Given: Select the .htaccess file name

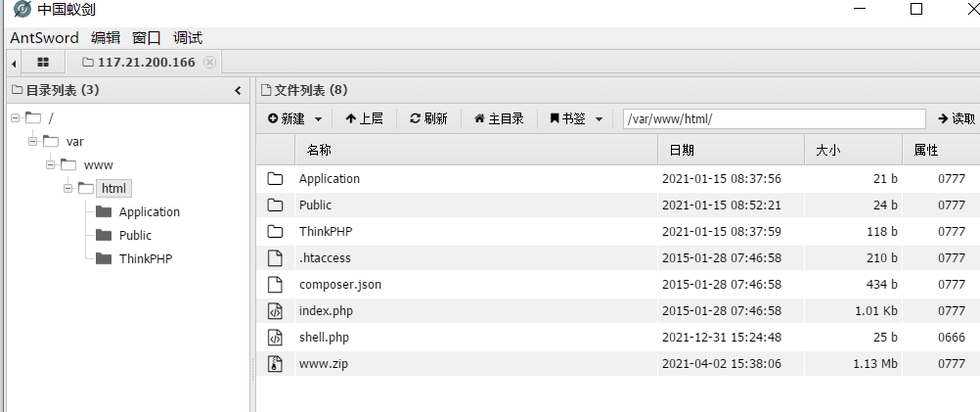Looking at the screenshot, I should pyautogui.click(x=325, y=257).
